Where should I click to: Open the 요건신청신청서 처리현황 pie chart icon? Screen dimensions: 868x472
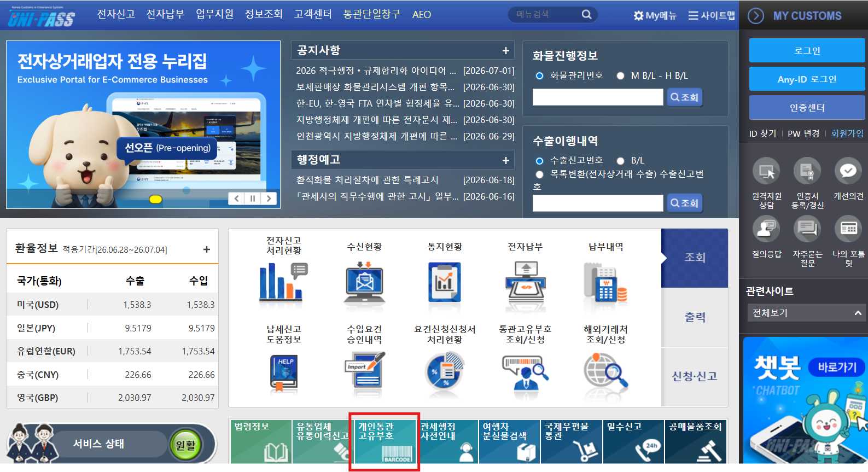(445, 371)
